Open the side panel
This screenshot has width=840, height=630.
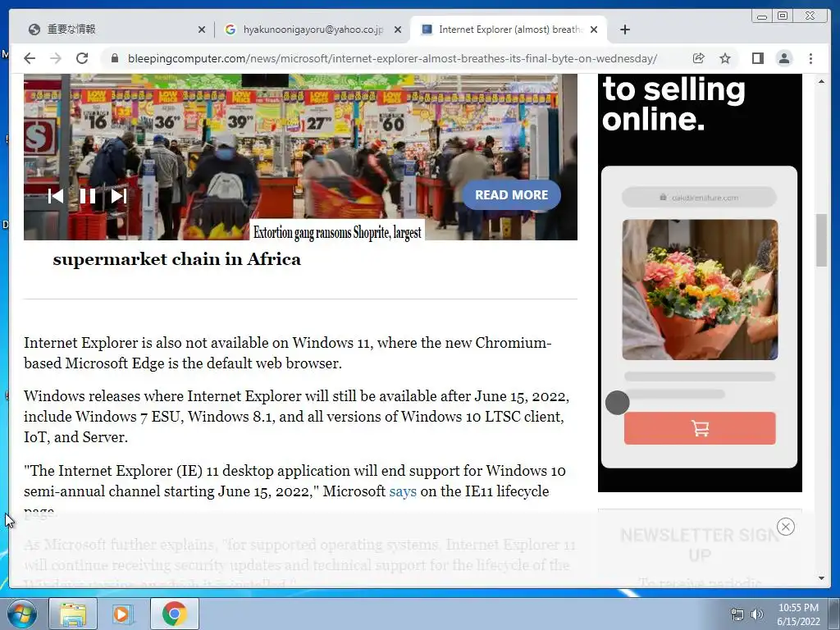click(x=757, y=58)
